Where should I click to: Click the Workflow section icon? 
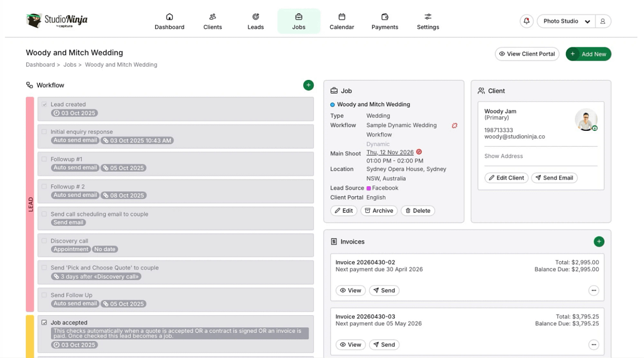click(30, 85)
